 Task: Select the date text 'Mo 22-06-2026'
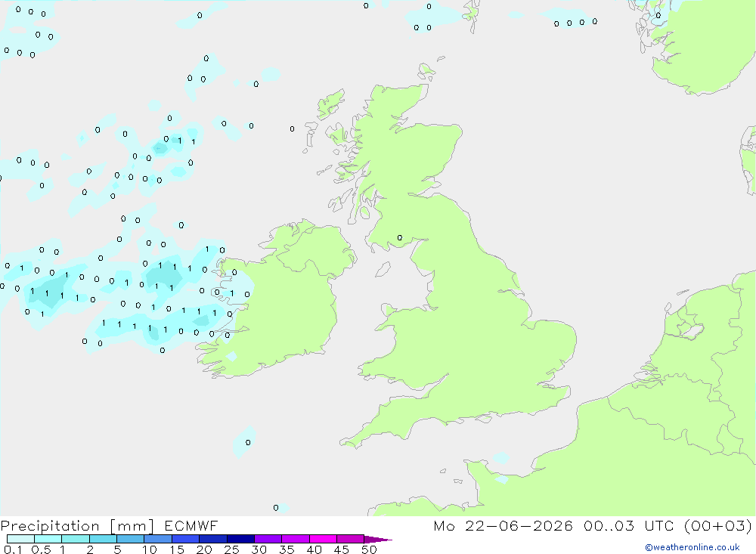pyautogui.click(x=503, y=525)
